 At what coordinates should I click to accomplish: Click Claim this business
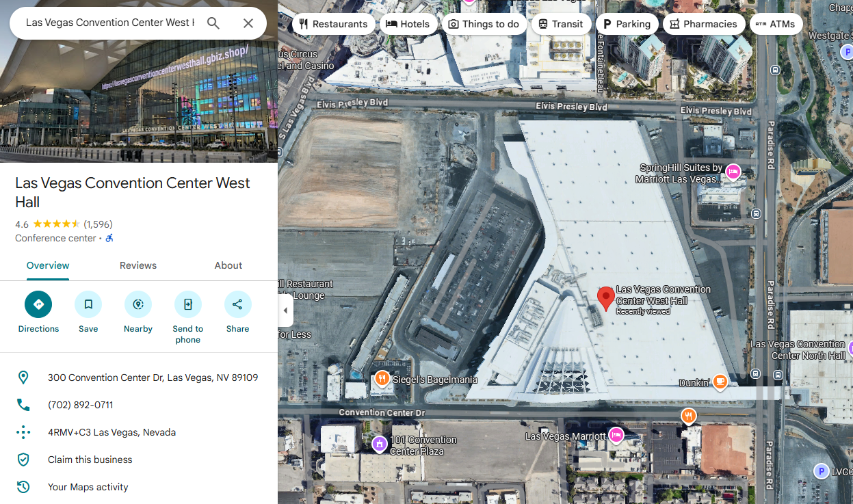[x=90, y=460]
